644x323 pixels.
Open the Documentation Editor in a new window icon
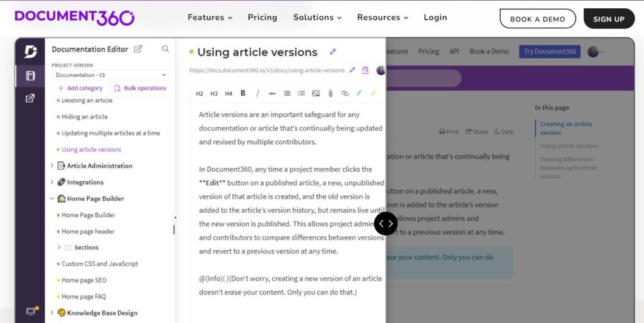138,49
